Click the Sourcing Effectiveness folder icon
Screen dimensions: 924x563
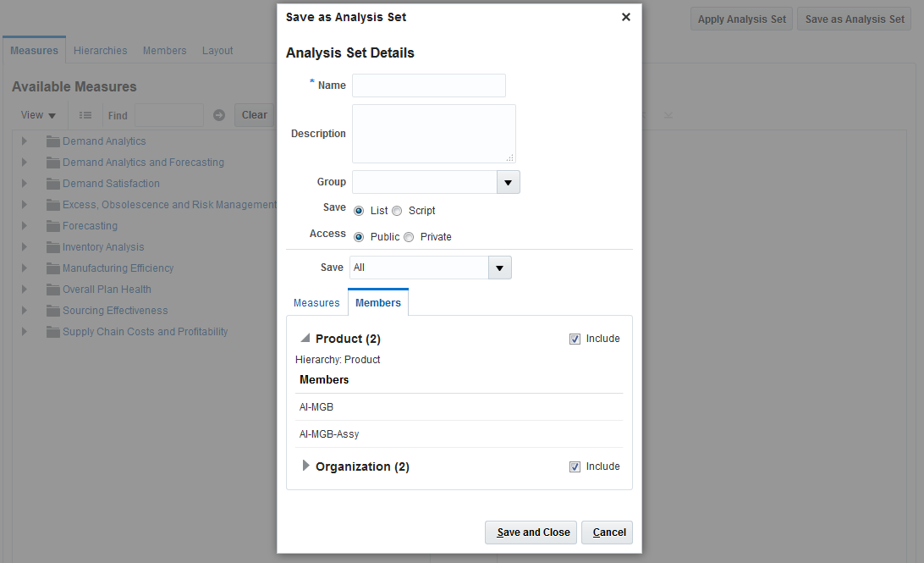coord(53,311)
